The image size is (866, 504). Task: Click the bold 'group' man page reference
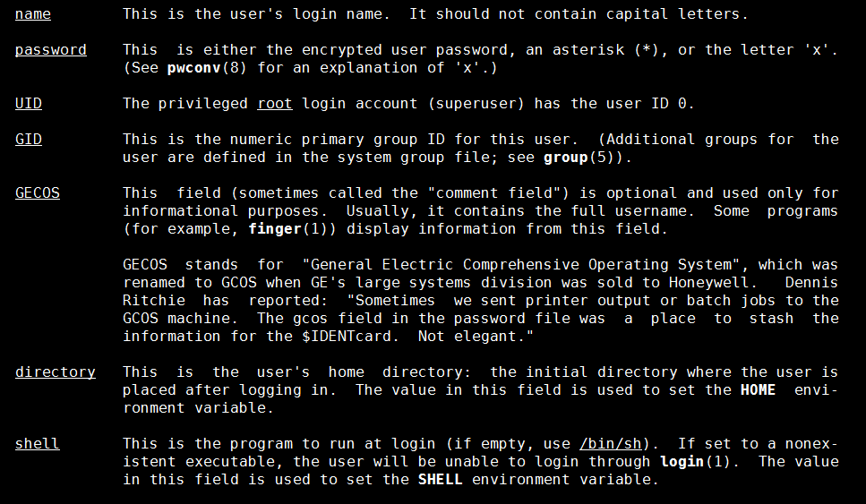click(x=566, y=158)
